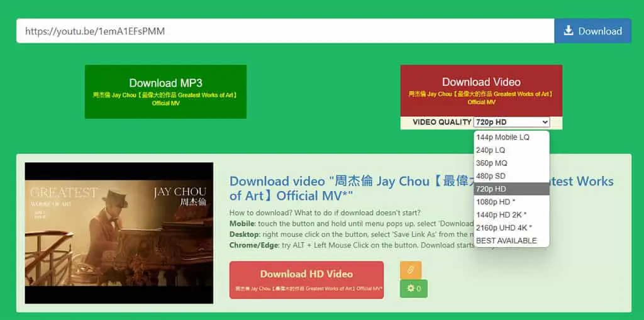Viewport: 644px width, 320px height.
Task: Choose BEST AVAILABLE quality option
Action: coord(511,240)
